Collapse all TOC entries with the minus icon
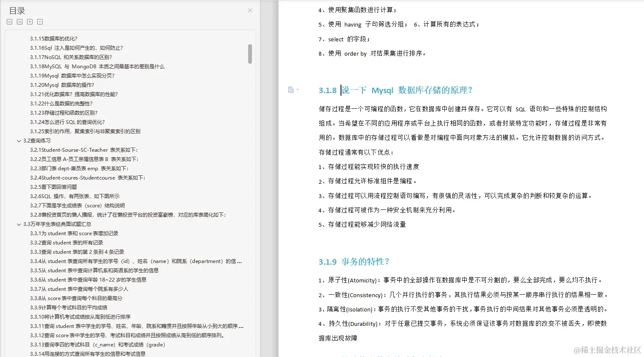The width and height of the screenshot is (644, 357). click(x=40, y=21)
